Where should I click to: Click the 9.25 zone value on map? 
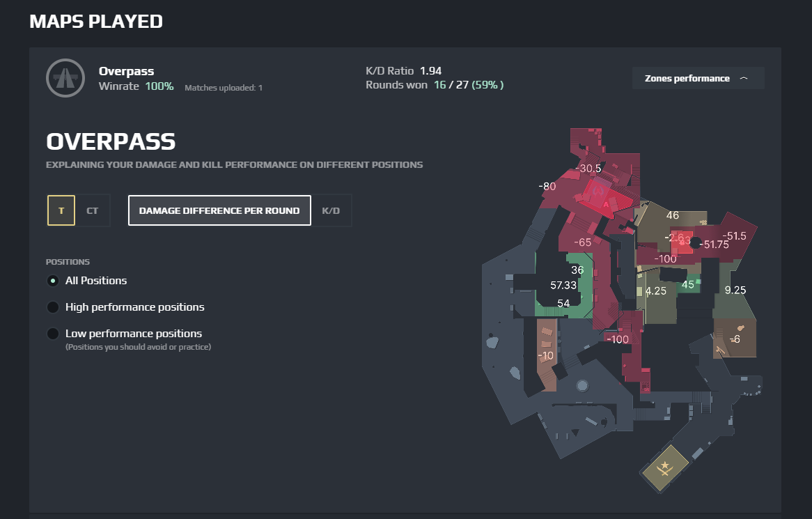pos(735,290)
